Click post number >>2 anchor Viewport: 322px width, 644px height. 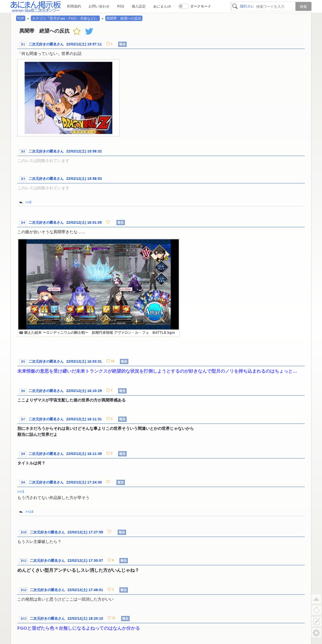tap(23, 151)
